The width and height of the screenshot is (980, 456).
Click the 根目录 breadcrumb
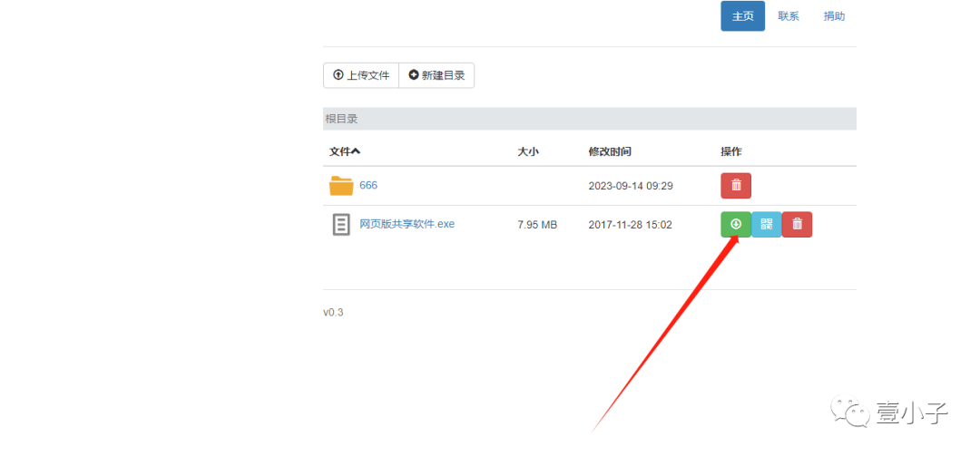(341, 119)
